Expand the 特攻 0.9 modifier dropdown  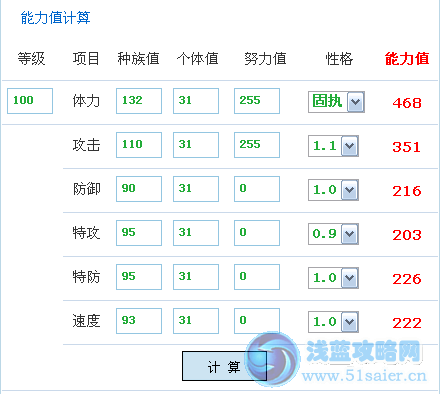click(x=333, y=234)
